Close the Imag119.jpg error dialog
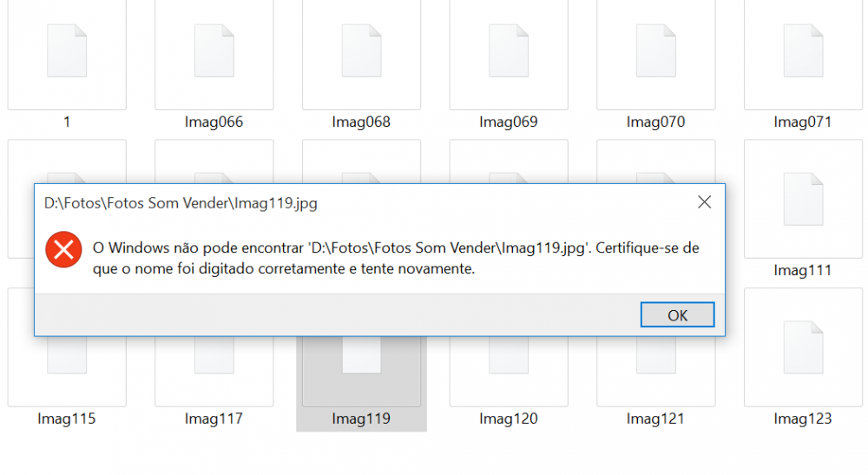The width and height of the screenshot is (868, 475). 704,202
